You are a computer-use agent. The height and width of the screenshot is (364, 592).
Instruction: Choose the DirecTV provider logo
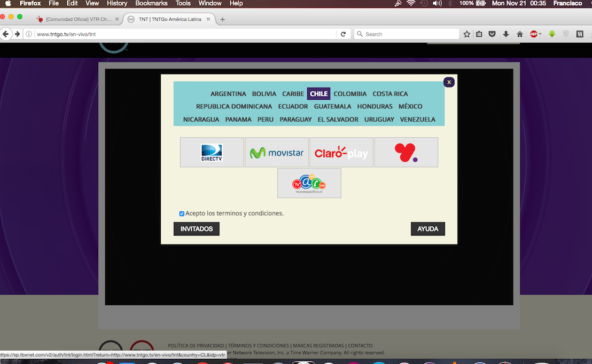coord(212,153)
